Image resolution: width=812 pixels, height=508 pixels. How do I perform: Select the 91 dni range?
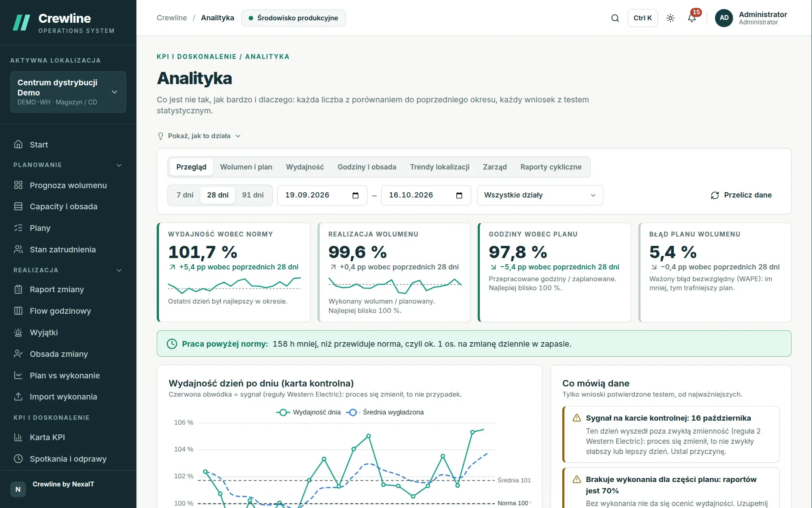(253, 195)
